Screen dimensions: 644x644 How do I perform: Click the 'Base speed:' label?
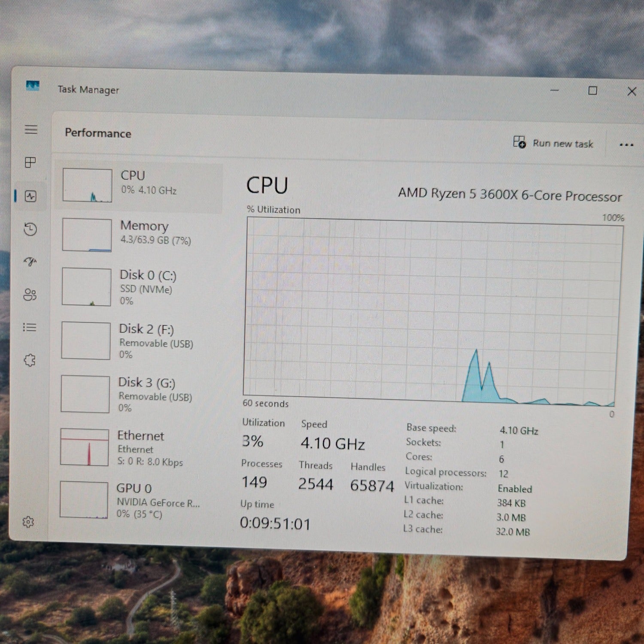click(x=431, y=428)
